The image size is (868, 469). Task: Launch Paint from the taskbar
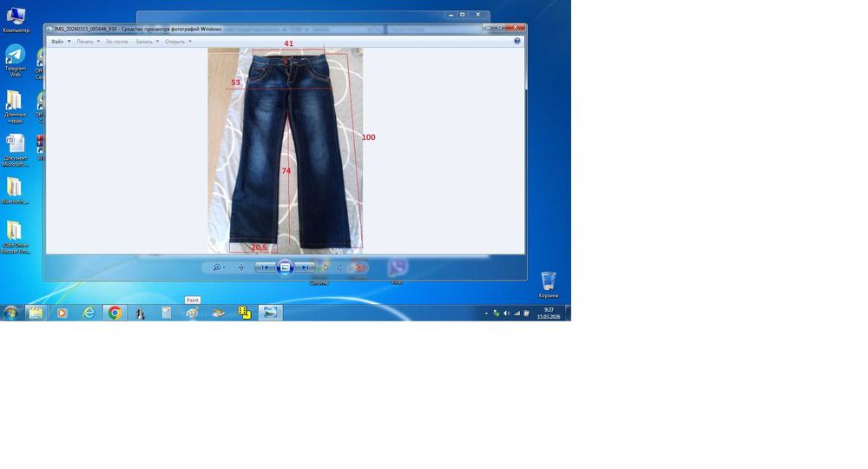(x=192, y=313)
